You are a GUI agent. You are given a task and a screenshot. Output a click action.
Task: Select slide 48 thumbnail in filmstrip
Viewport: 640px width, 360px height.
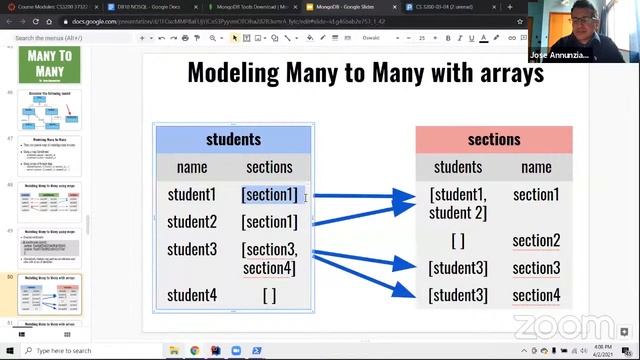click(x=49, y=202)
